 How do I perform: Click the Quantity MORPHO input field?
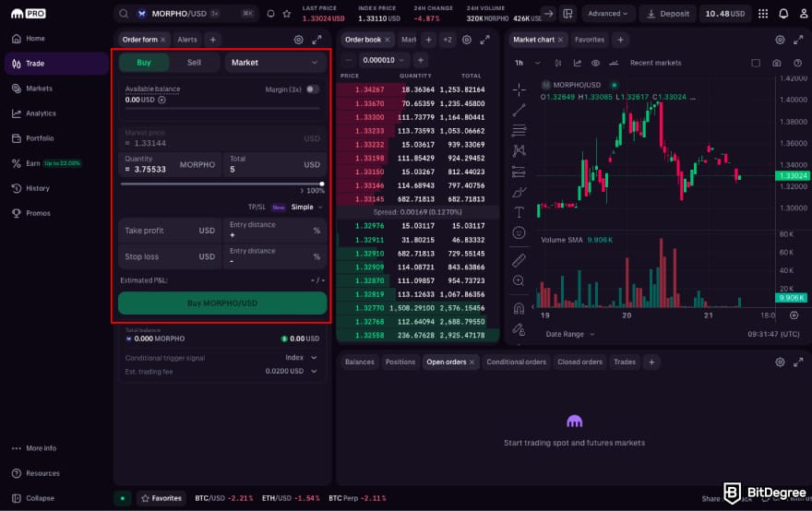(171, 164)
